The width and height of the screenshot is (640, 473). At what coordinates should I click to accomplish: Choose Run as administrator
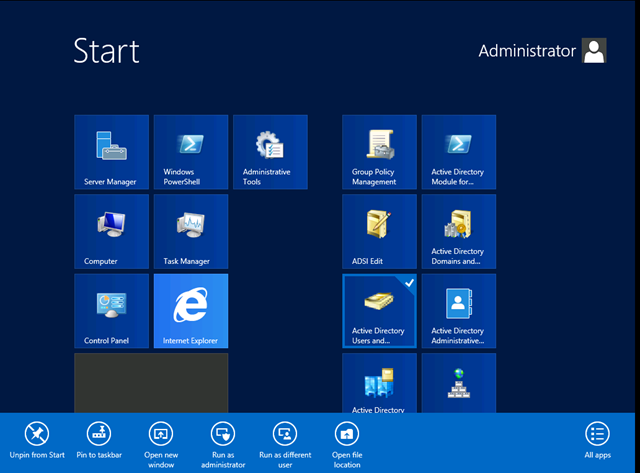click(223, 445)
